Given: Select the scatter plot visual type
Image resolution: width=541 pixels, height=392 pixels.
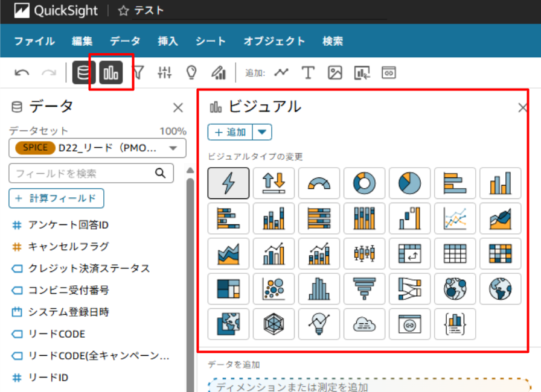Looking at the screenshot, I should pos(274,289).
